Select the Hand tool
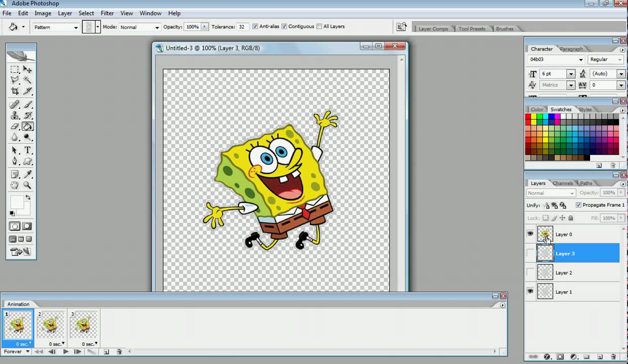The width and height of the screenshot is (628, 364). [x=15, y=186]
